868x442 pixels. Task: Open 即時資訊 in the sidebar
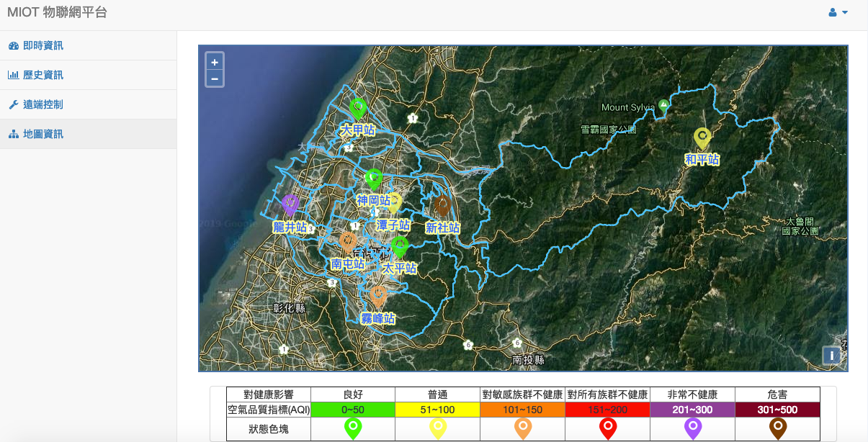(43, 45)
